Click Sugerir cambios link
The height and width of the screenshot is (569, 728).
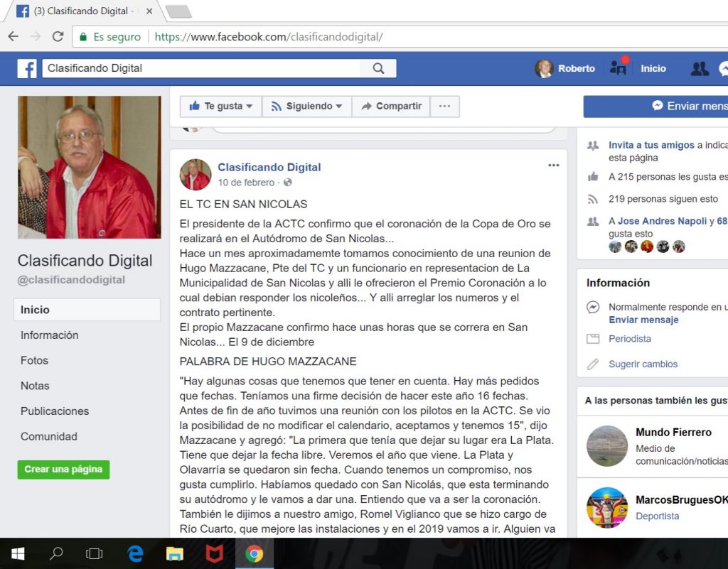pyautogui.click(x=643, y=364)
